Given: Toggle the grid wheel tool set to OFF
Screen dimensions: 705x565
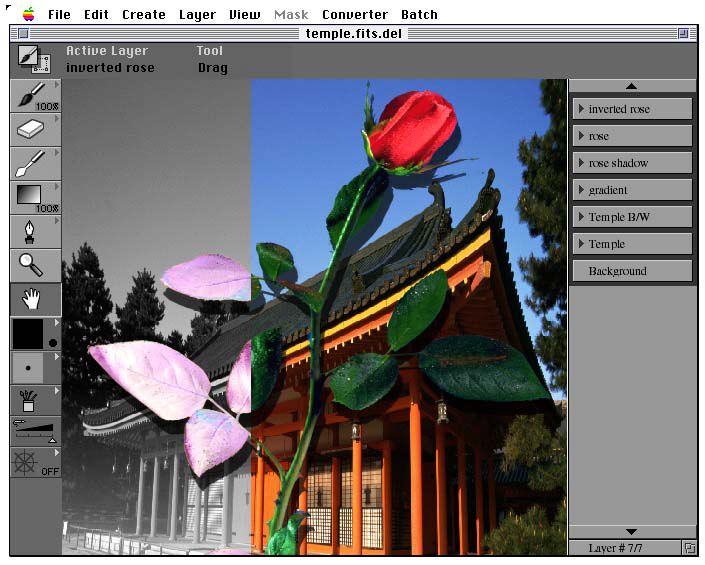Looking at the screenshot, I should point(35,463).
